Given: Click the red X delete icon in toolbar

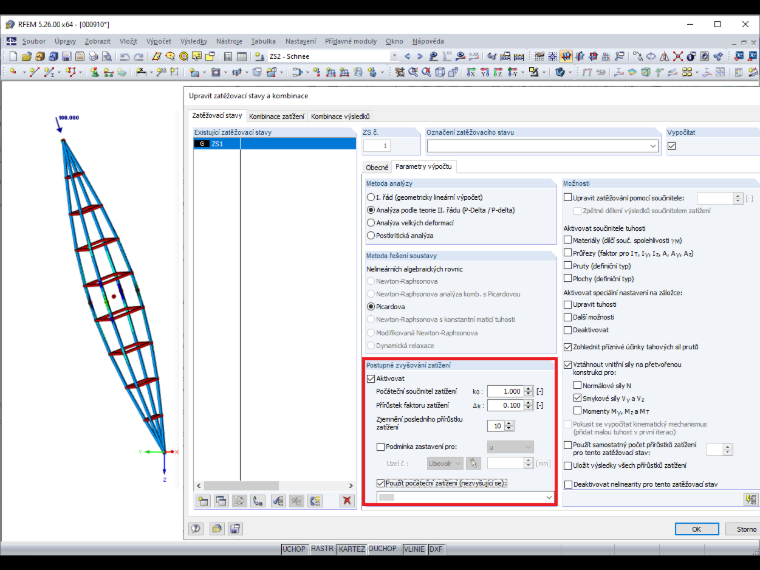Looking at the screenshot, I should [x=678, y=57].
